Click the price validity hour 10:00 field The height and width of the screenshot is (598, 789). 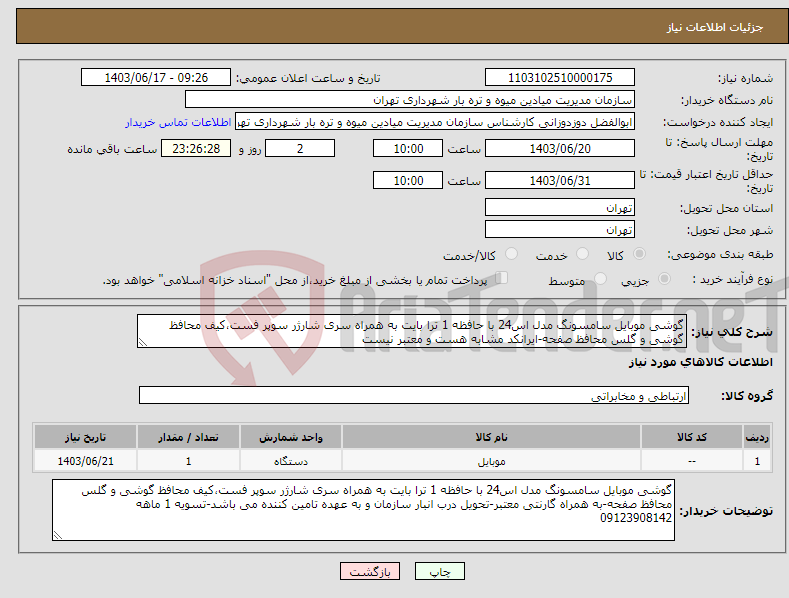pos(408,180)
